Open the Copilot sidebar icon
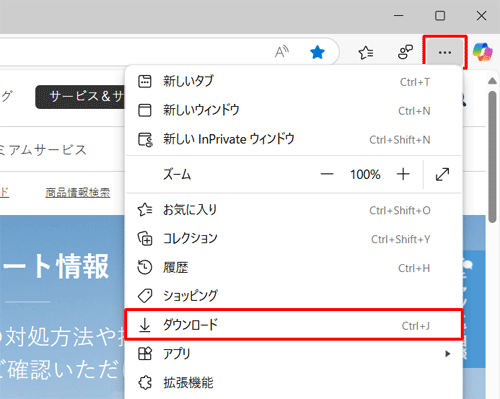This screenshot has width=500, height=399. 483,52
